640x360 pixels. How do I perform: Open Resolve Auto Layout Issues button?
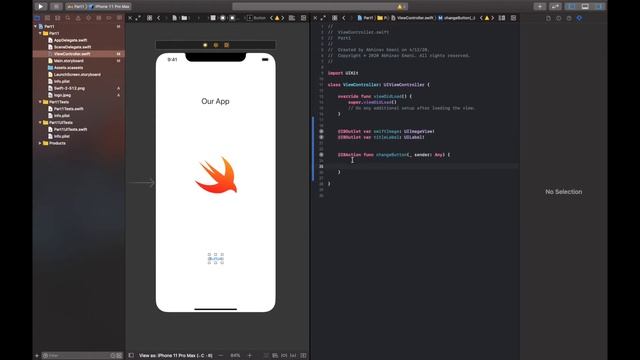click(x=293, y=356)
